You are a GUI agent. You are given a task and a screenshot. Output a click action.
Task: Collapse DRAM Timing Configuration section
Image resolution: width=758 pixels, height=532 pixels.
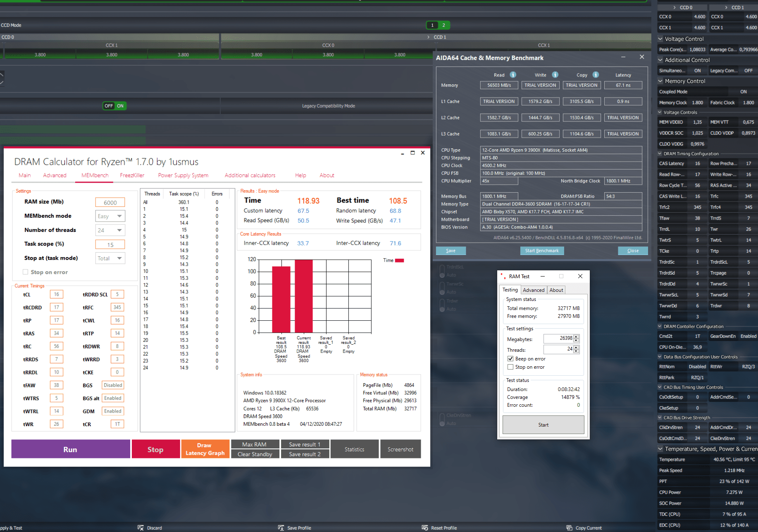tap(660, 154)
